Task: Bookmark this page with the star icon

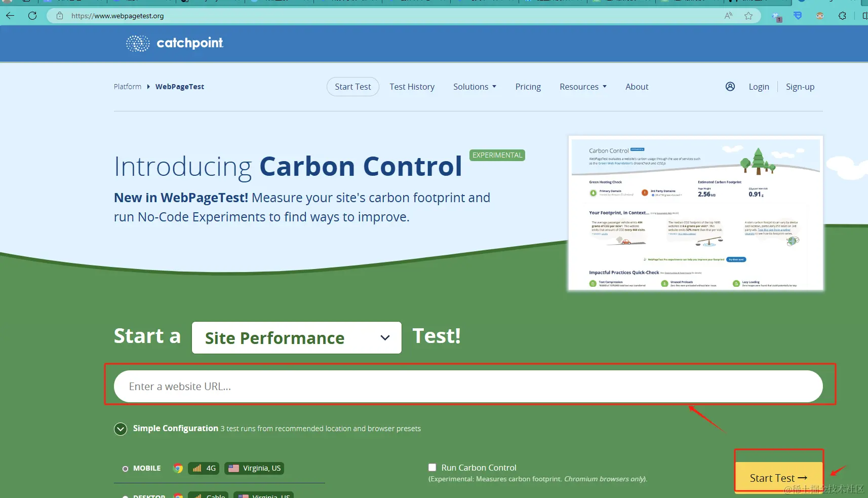Action: (x=748, y=16)
